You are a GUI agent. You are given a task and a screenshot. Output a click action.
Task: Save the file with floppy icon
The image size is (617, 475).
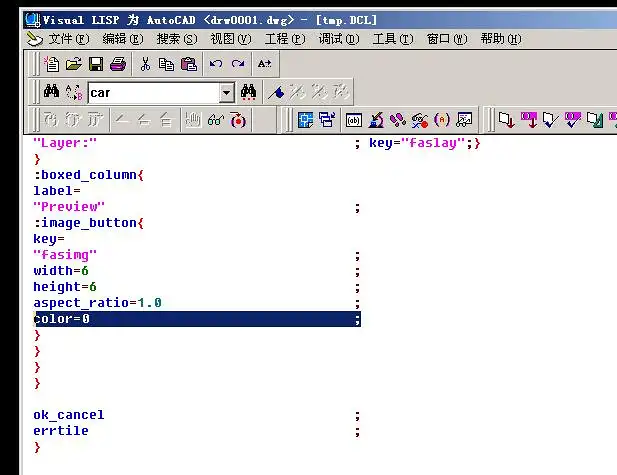pos(96,64)
